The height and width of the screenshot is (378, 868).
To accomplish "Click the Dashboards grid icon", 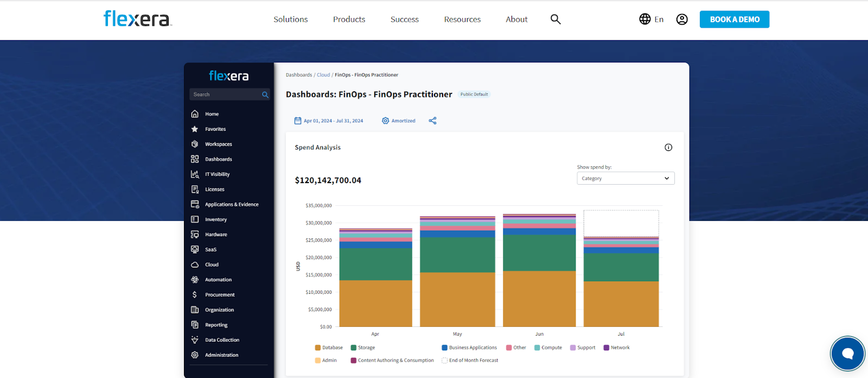I will click(195, 159).
